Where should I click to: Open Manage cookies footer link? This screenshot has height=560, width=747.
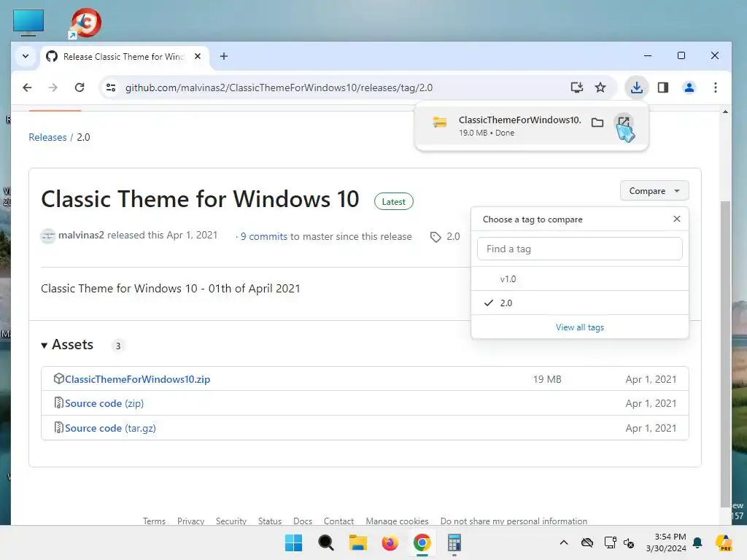pos(397,521)
